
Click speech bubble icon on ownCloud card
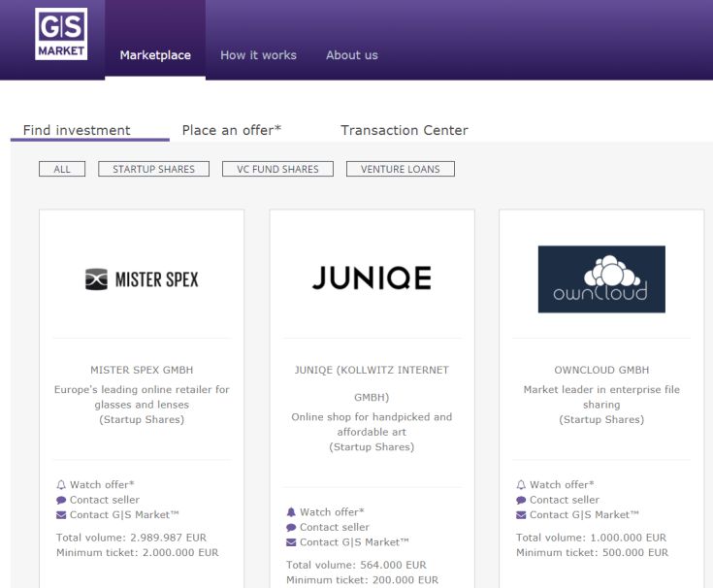pyautogui.click(x=521, y=501)
